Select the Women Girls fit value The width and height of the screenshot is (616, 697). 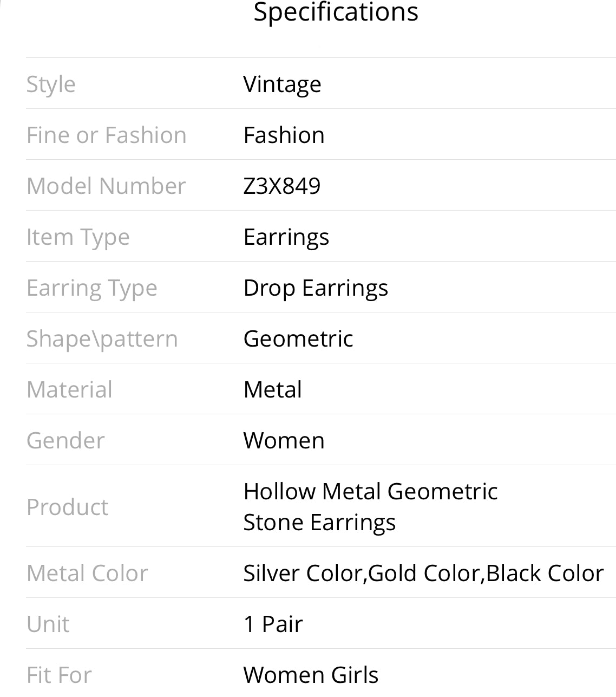[x=311, y=675]
